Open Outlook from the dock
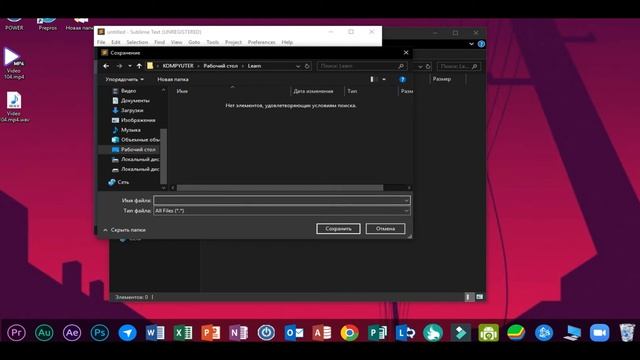Image resolution: width=640 pixels, height=360 pixels. 294,333
